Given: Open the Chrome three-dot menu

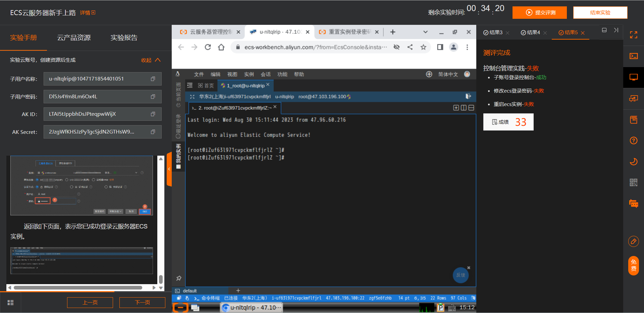Looking at the screenshot, I should coord(467,47).
